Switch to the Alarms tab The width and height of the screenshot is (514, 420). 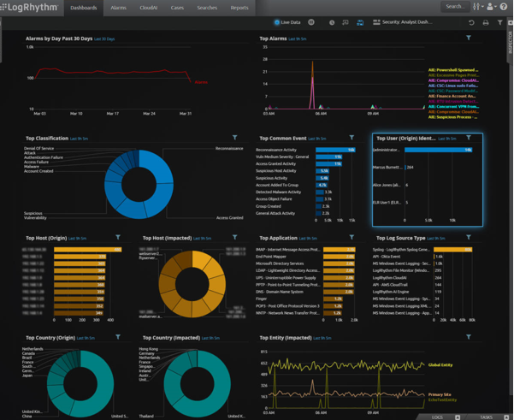[x=118, y=8]
